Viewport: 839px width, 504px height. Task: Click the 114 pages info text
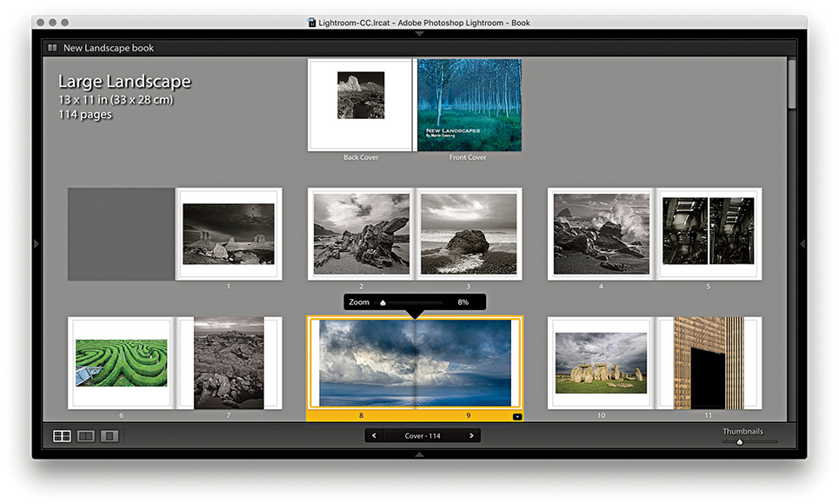tap(85, 115)
